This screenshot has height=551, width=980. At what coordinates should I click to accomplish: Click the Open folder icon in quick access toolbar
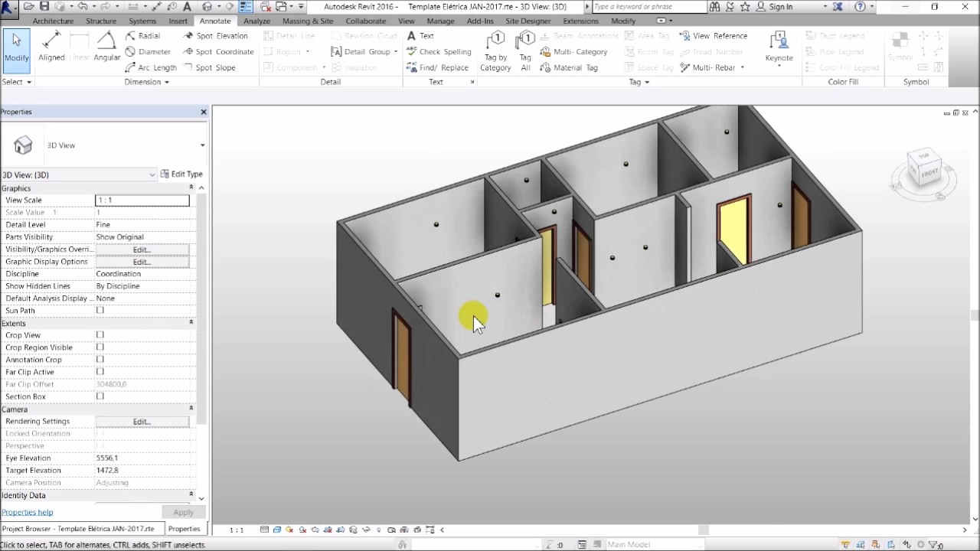point(29,6)
